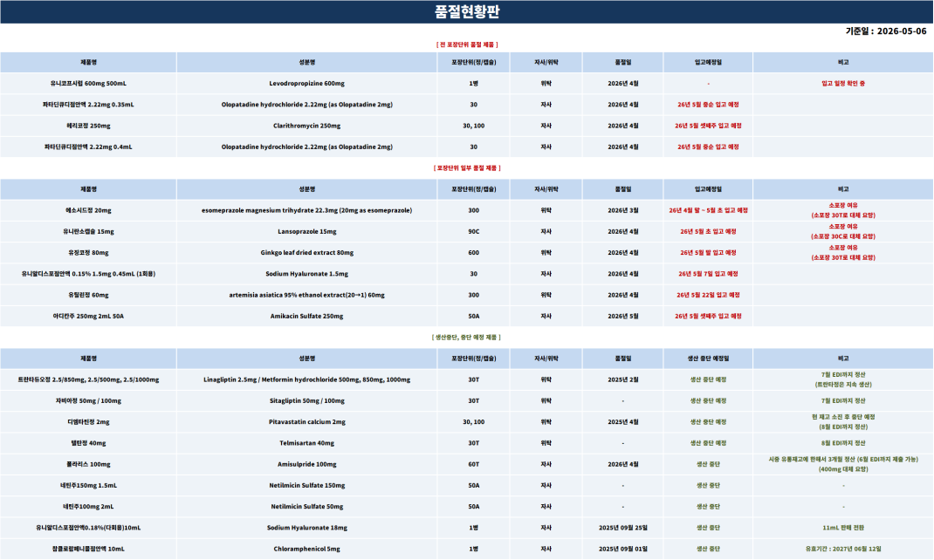Select packaging unit 90C in Lansoprazole row

click(x=474, y=232)
